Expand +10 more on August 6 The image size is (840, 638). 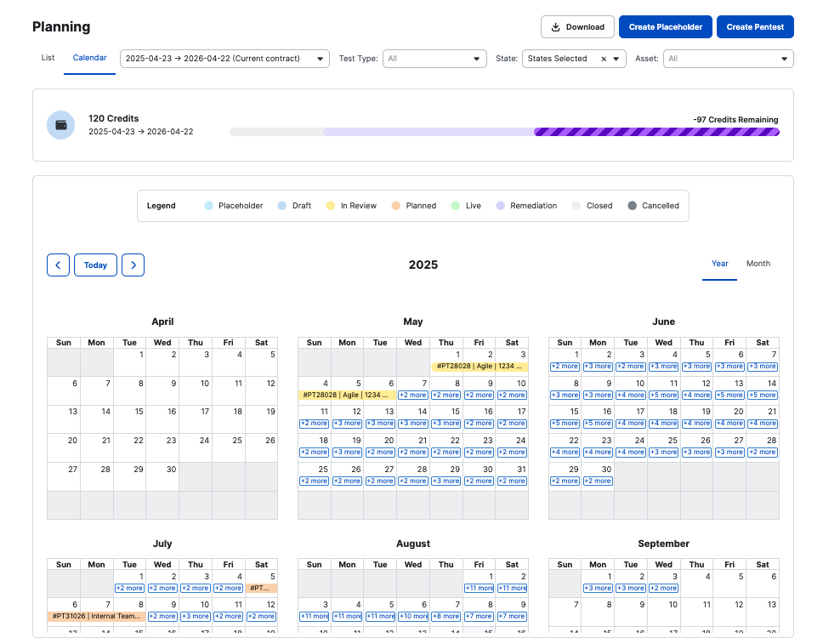click(x=413, y=617)
